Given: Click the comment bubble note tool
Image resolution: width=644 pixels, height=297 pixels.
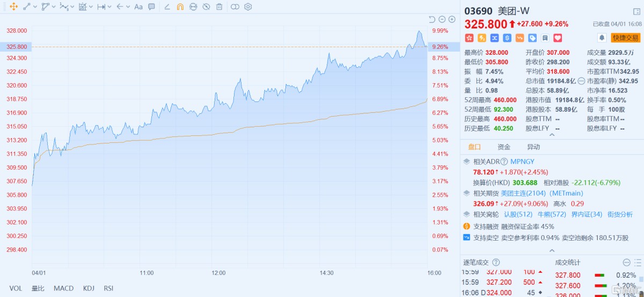Looking at the screenshot, I should tap(151, 7).
